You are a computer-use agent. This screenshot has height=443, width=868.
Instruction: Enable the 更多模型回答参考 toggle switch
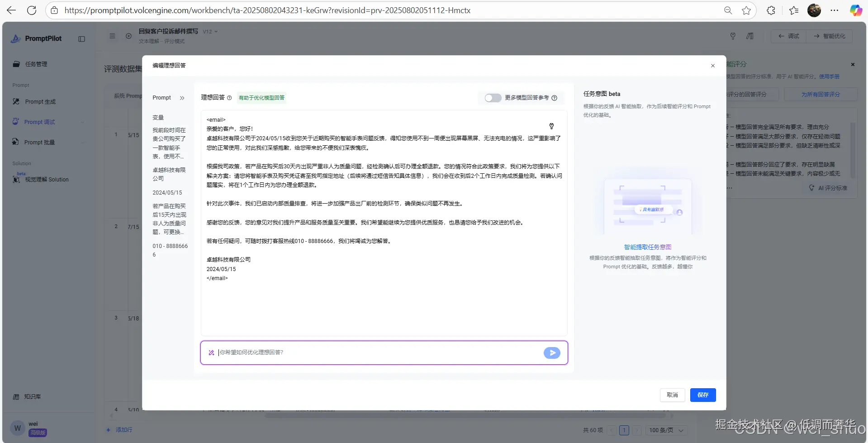(493, 98)
